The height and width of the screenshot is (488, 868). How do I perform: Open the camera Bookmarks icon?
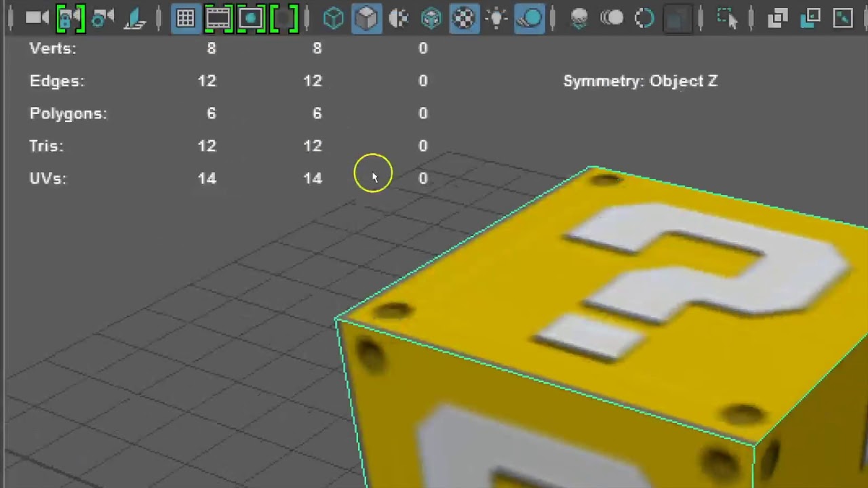pyautogui.click(x=136, y=18)
